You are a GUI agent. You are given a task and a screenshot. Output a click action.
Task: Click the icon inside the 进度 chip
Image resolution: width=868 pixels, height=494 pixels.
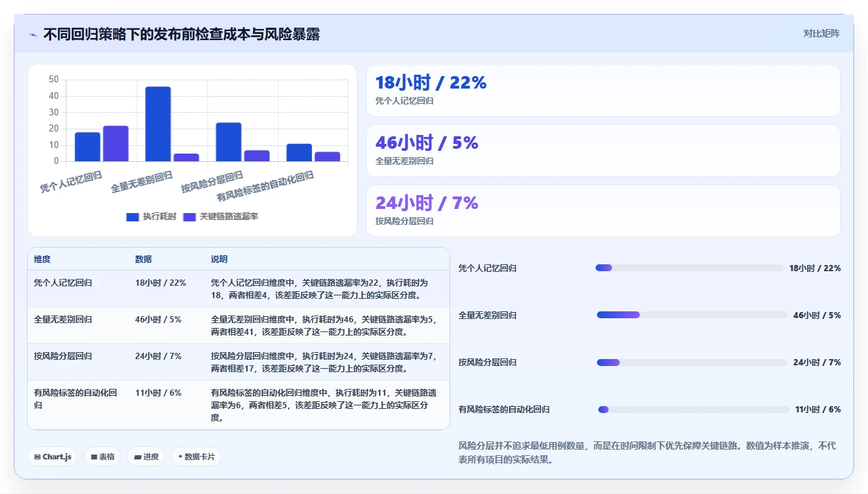tap(138, 457)
